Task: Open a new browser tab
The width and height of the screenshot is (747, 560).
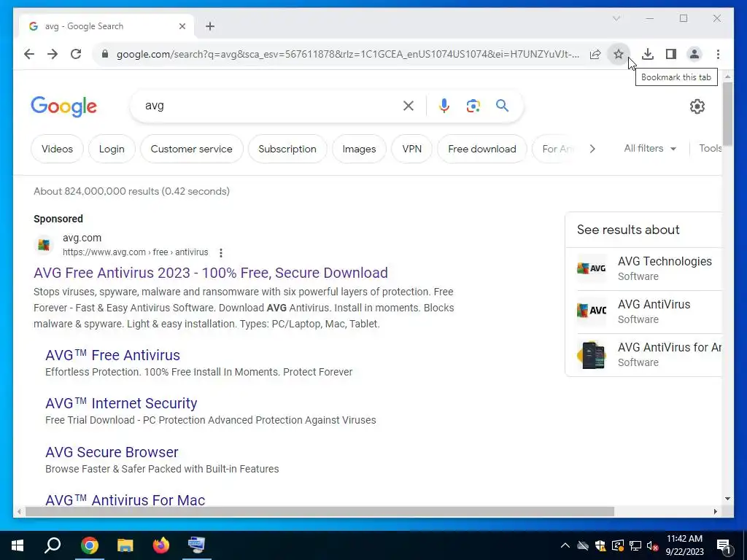Action: point(210,26)
